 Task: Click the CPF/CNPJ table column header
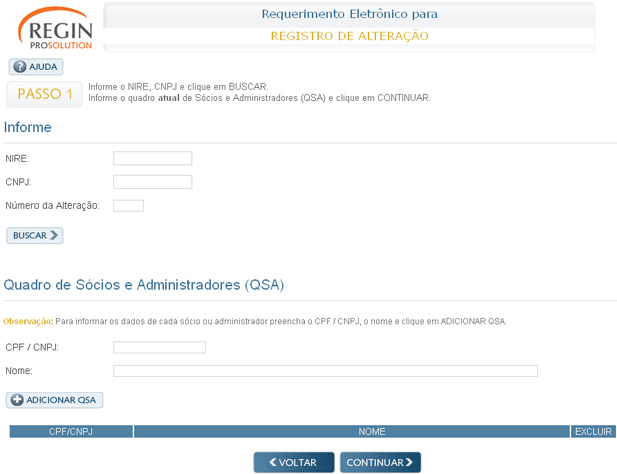71,432
